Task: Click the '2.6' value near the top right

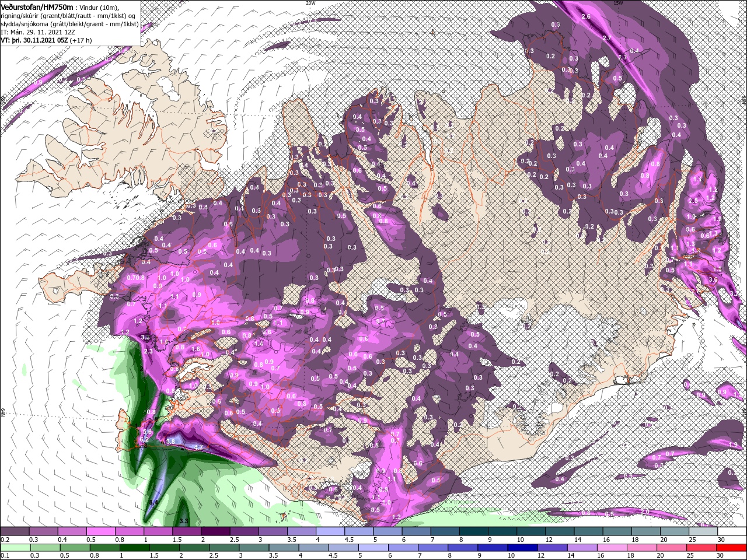Action: click(x=587, y=17)
